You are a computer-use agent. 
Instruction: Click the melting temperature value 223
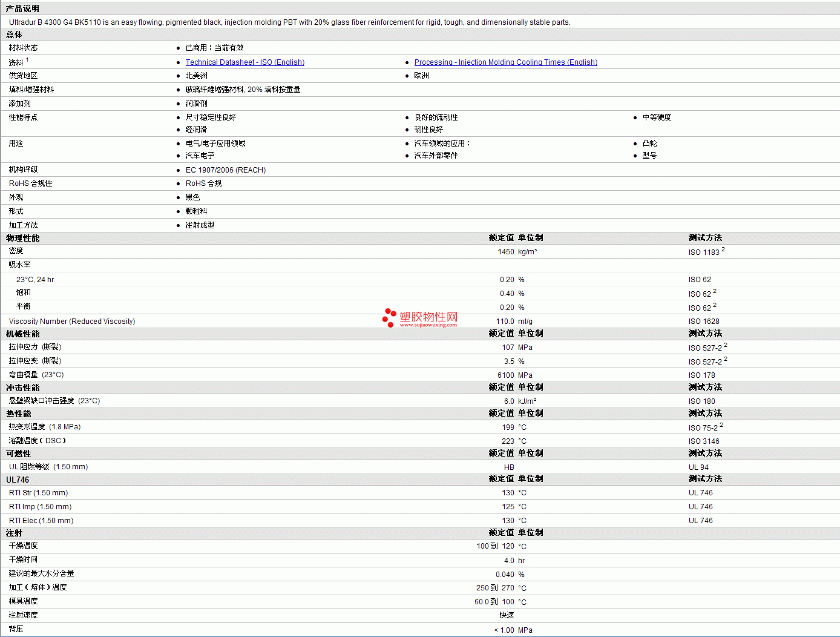click(x=508, y=441)
